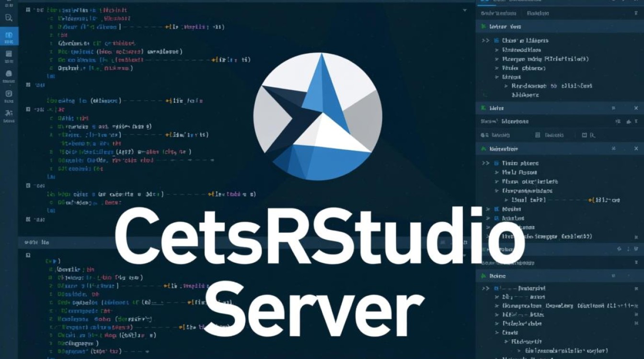The height and width of the screenshot is (359, 644).
Task: Select the highlighted blue sidebar icon
Action: [9, 37]
